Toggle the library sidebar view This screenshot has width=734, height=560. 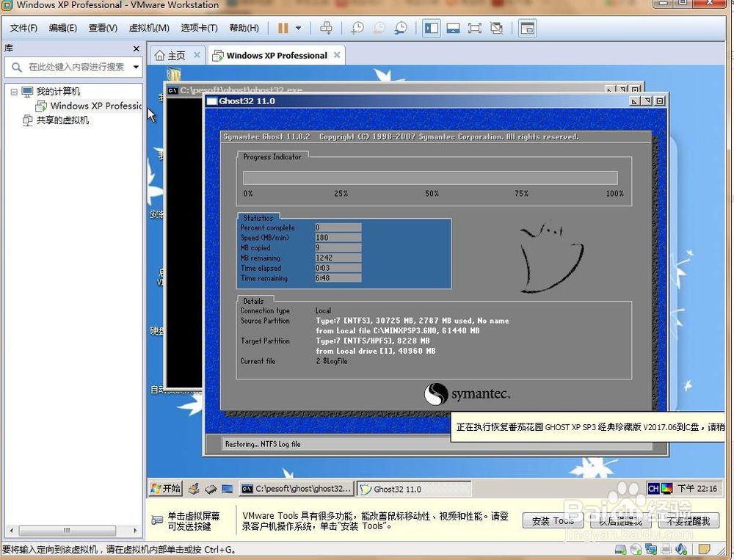pos(431,28)
